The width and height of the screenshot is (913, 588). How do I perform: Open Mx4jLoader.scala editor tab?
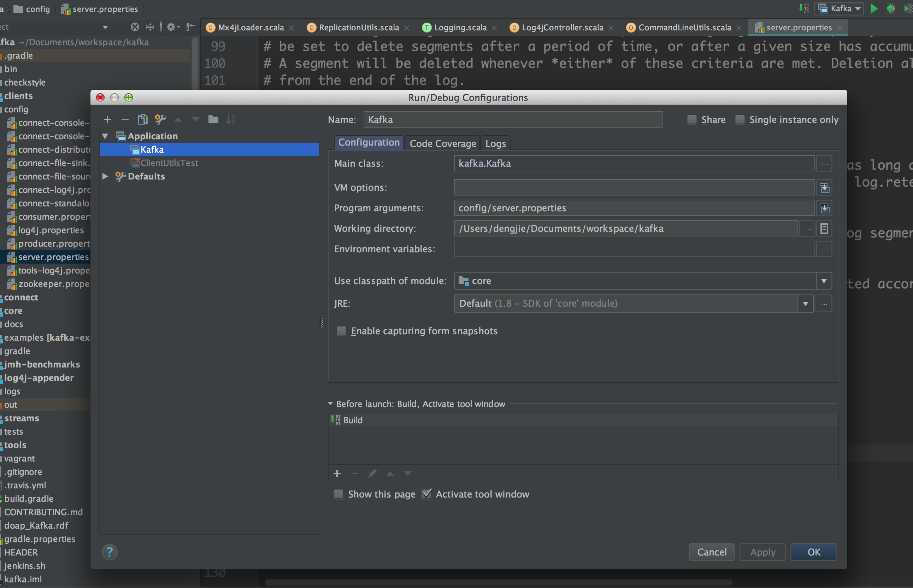point(251,28)
